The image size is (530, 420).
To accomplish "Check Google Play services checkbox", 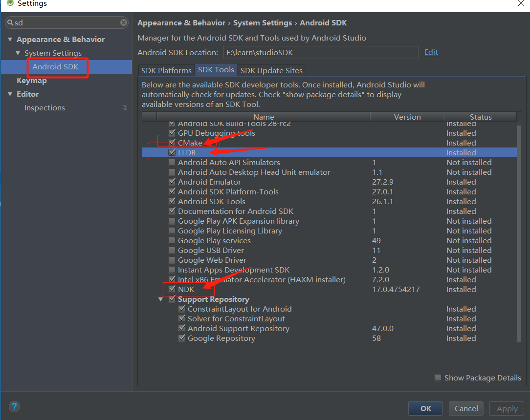I will point(172,240).
